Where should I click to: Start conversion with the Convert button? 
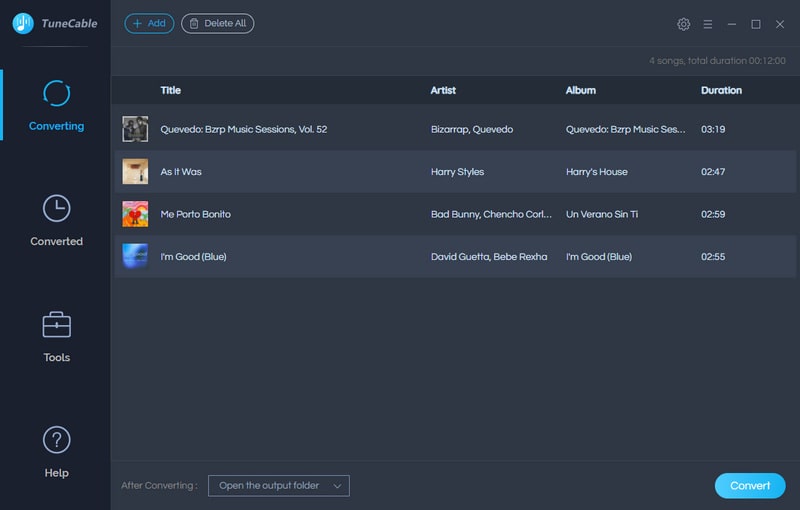point(750,486)
